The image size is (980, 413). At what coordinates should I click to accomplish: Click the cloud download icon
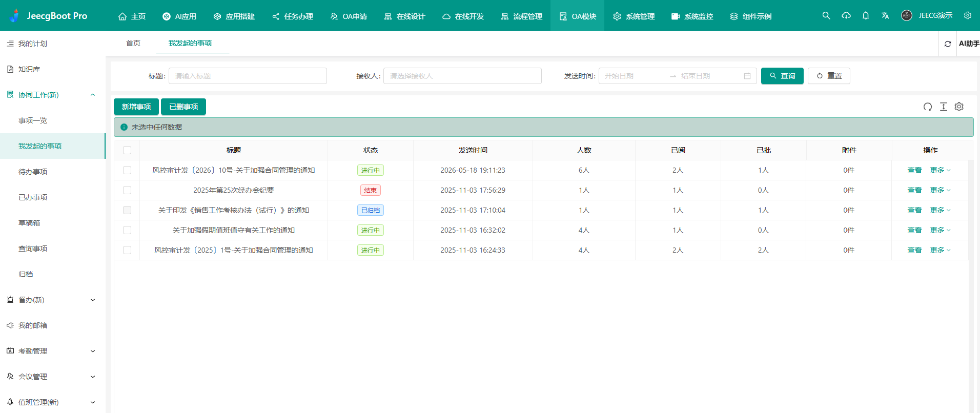tap(846, 15)
